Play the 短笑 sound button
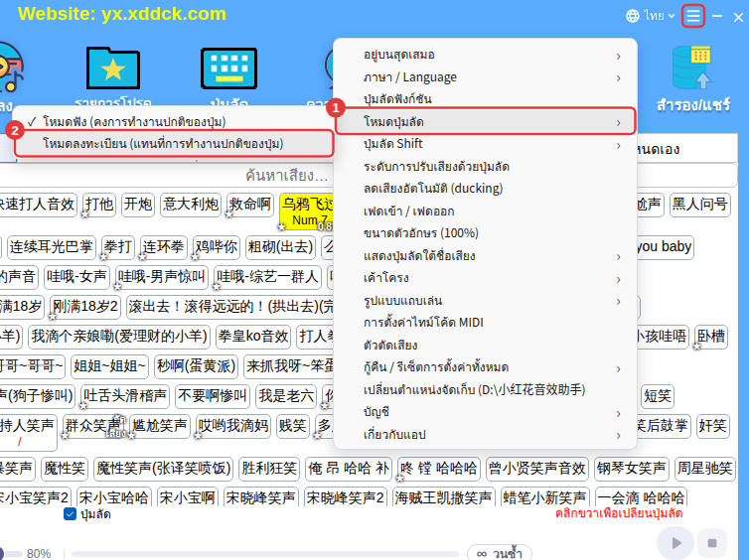 click(x=658, y=396)
